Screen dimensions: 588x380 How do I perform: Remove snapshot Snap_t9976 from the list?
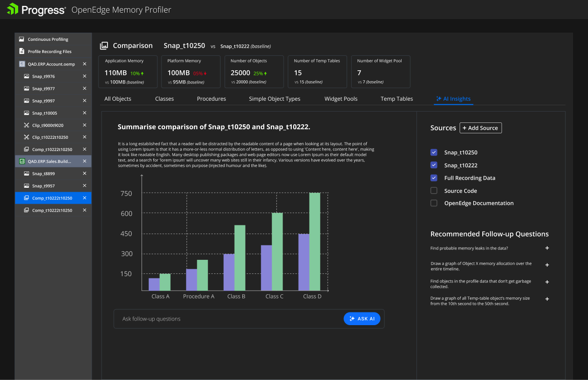(84, 76)
